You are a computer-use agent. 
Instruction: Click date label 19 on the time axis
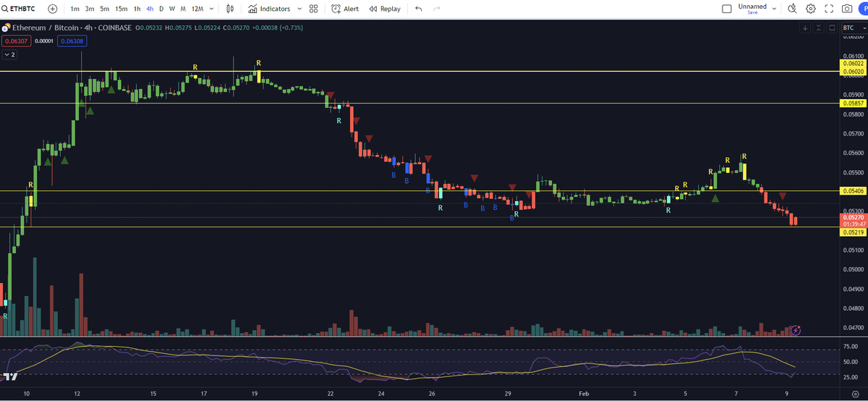click(x=255, y=394)
